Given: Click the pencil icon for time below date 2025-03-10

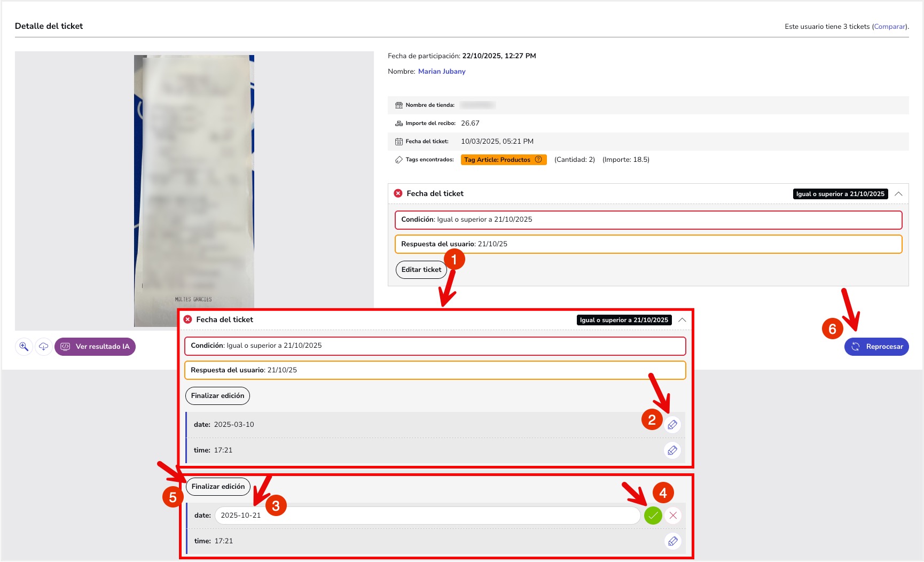Looking at the screenshot, I should (x=672, y=450).
